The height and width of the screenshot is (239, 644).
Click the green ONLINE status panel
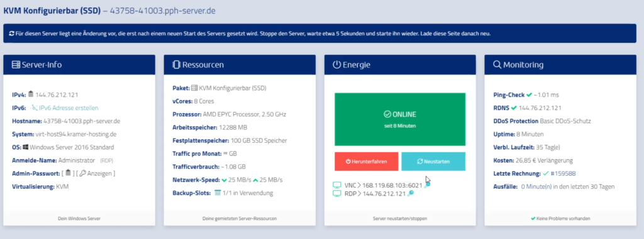(x=400, y=119)
